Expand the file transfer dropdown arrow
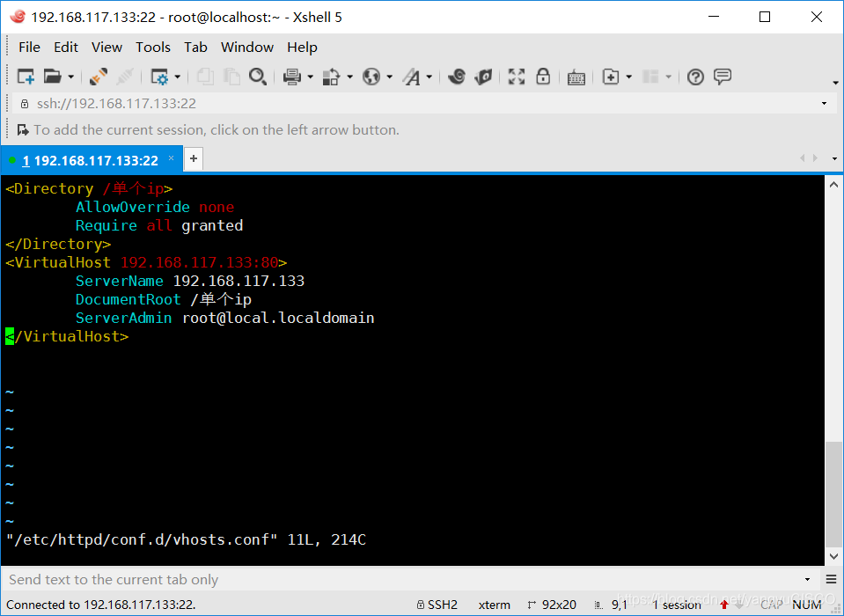The height and width of the screenshot is (616, 844). click(349, 77)
